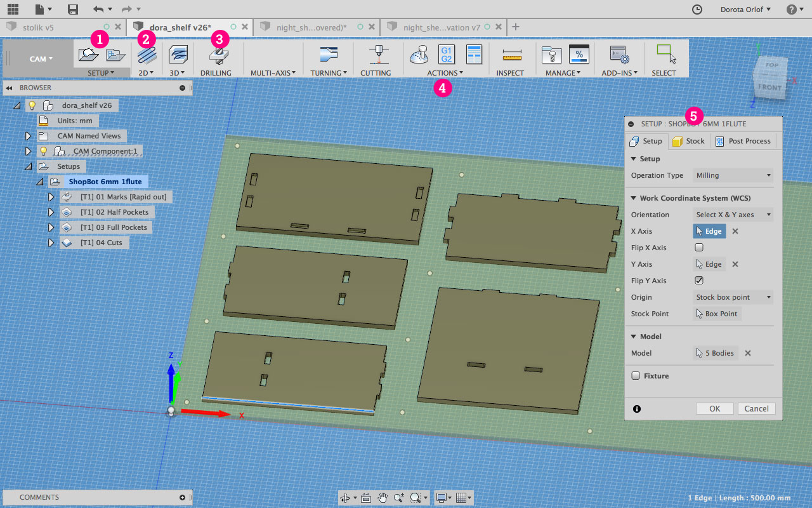The width and height of the screenshot is (812, 508).
Task: Switch to the stolik v5 document tab
Action: pos(38,27)
